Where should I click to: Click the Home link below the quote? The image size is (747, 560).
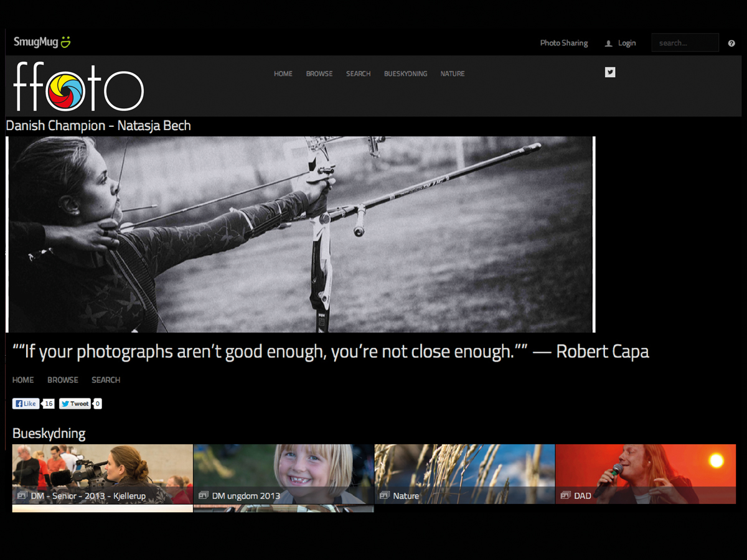coord(23,380)
